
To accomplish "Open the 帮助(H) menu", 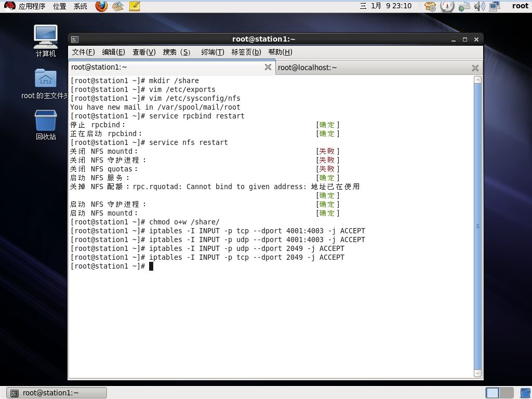I will pos(280,52).
